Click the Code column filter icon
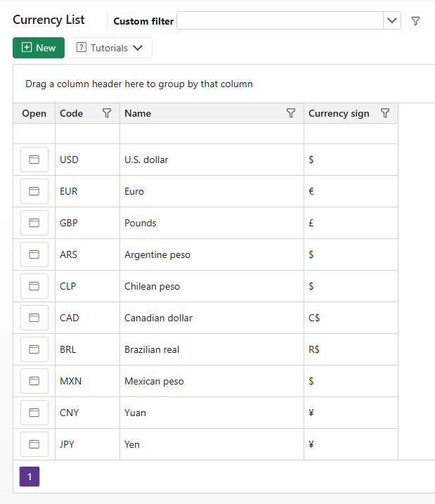Image resolution: width=435 pixels, height=504 pixels. (x=107, y=113)
